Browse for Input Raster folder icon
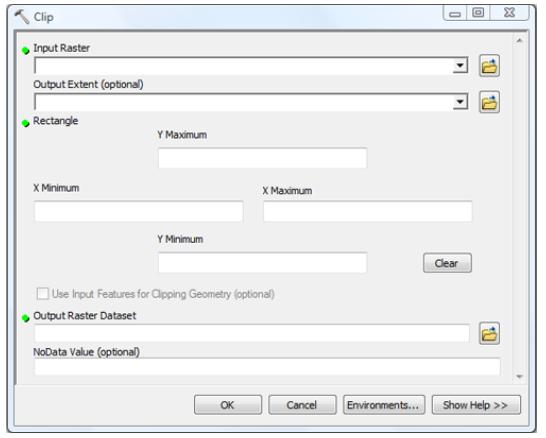The width and height of the screenshot is (546, 438). coord(489,65)
